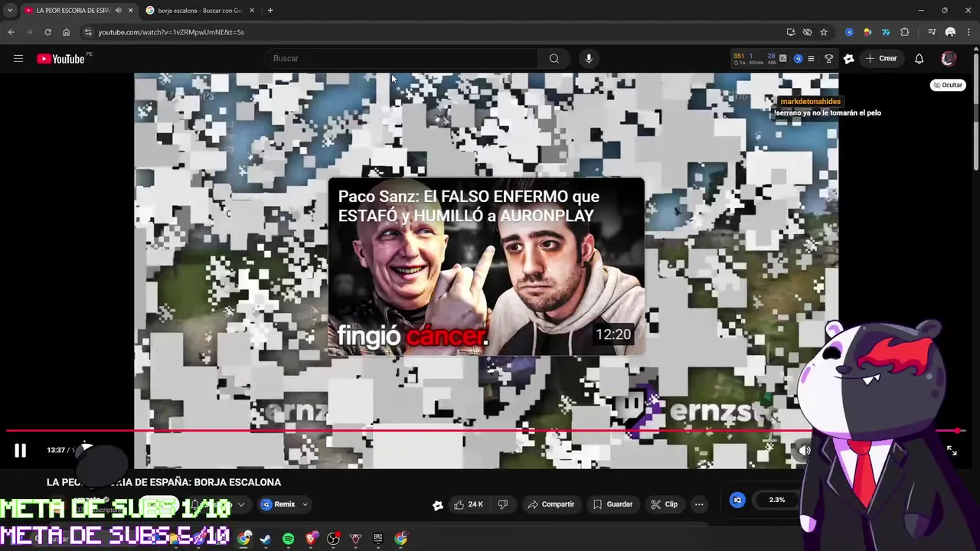Go to the YouTube home logo
This screenshot has height=551, width=980.
tap(60, 59)
